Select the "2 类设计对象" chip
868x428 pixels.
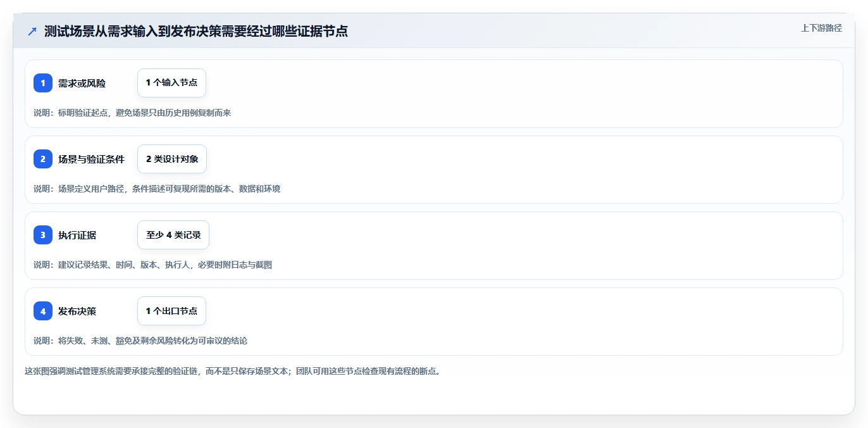(x=172, y=159)
